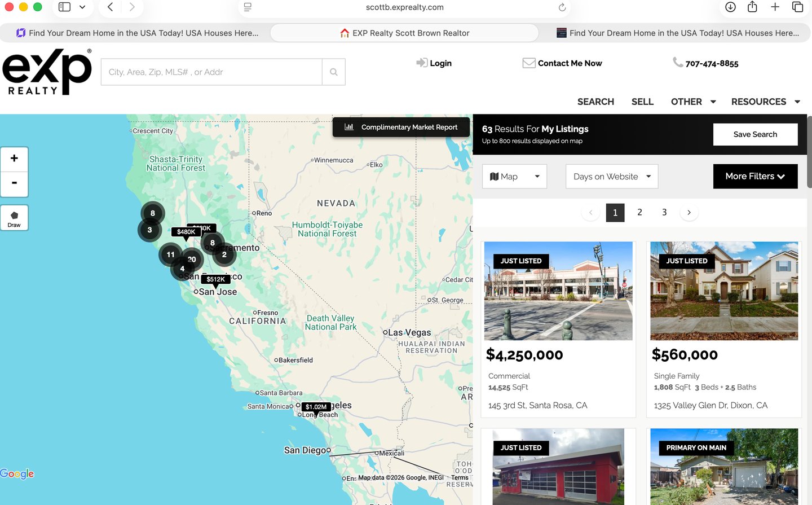812x505 pixels.
Task: Click the 1325 Valley Glen Dr, Dixon, CA address
Action: 710,406
